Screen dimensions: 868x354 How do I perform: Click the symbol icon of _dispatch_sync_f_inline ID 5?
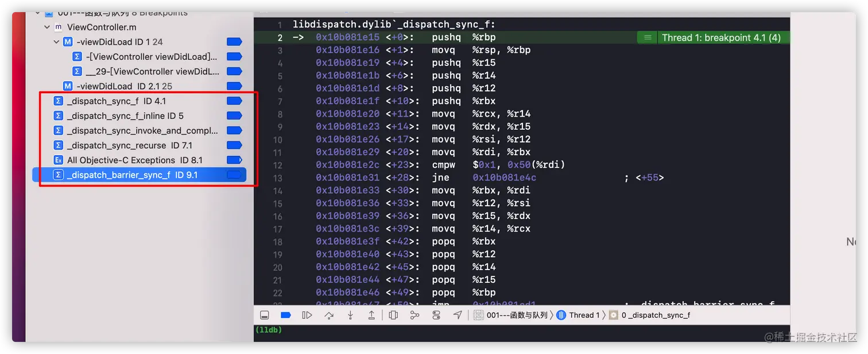58,116
